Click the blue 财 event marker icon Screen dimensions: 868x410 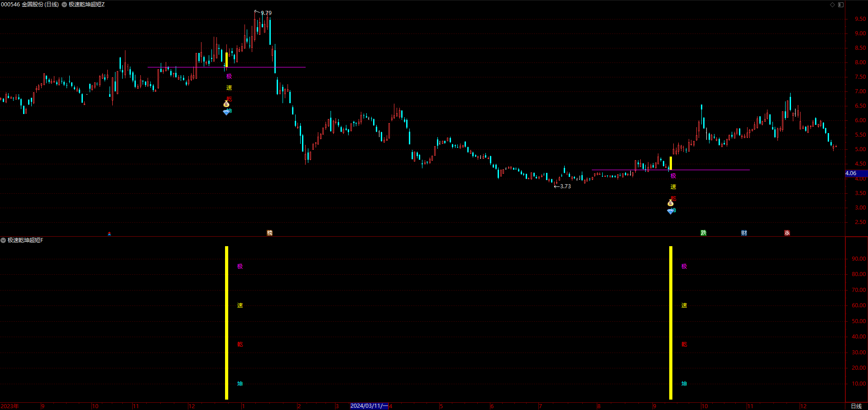coord(744,233)
